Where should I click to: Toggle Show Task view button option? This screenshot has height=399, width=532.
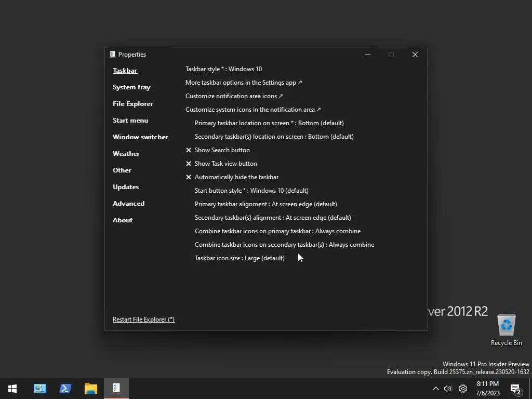point(221,164)
